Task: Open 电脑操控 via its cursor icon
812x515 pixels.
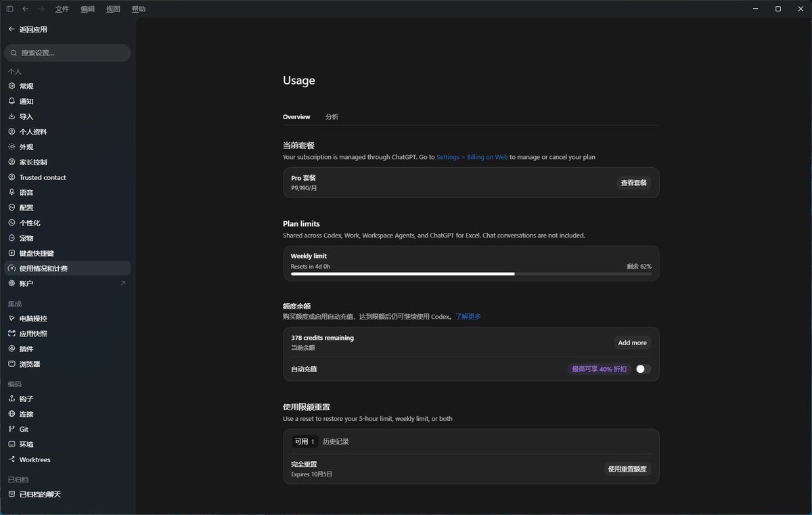Action: click(x=12, y=318)
